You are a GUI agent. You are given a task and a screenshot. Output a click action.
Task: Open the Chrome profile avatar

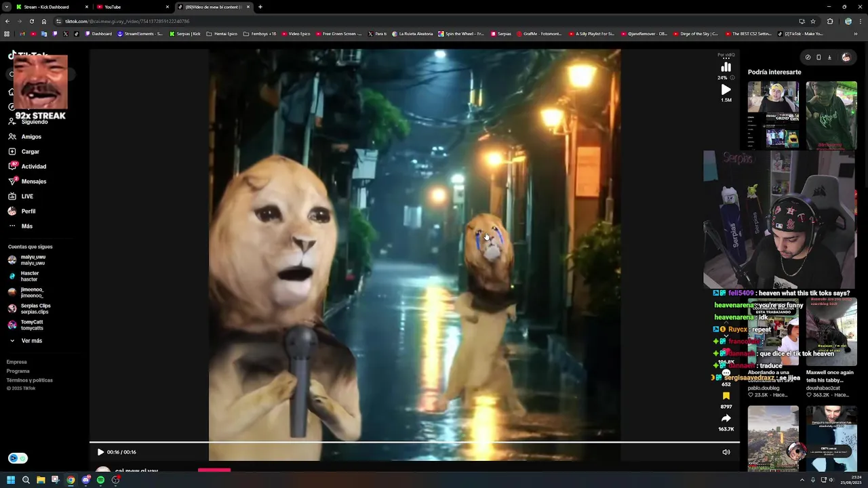[x=848, y=21]
